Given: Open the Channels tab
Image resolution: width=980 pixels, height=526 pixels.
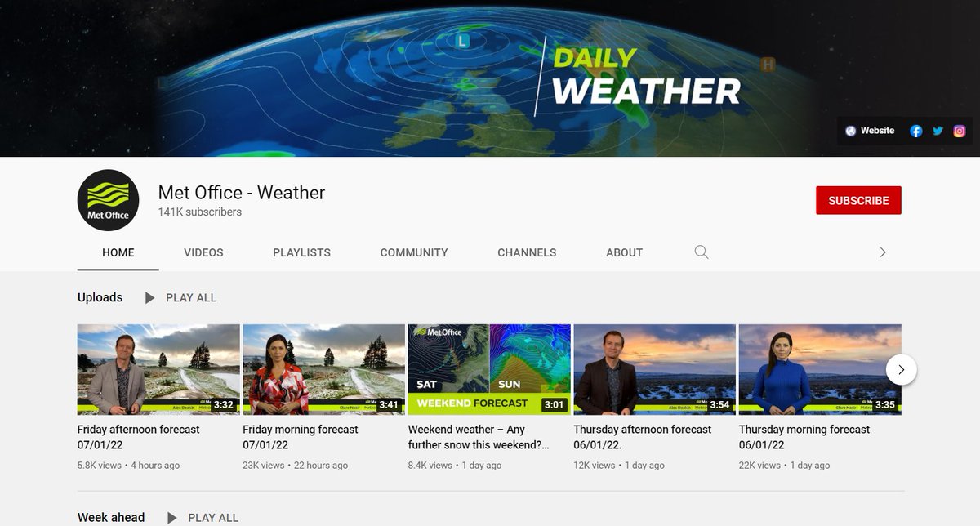Looking at the screenshot, I should [x=527, y=252].
